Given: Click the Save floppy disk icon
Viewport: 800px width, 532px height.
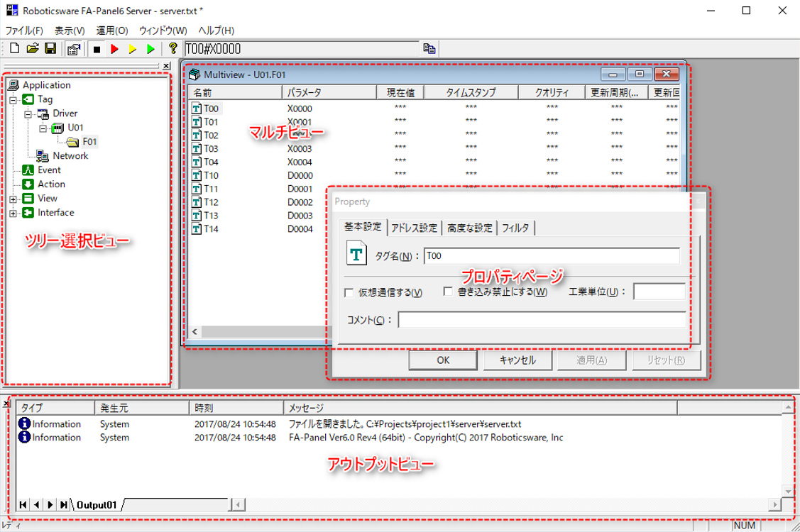Looking at the screenshot, I should (50, 49).
